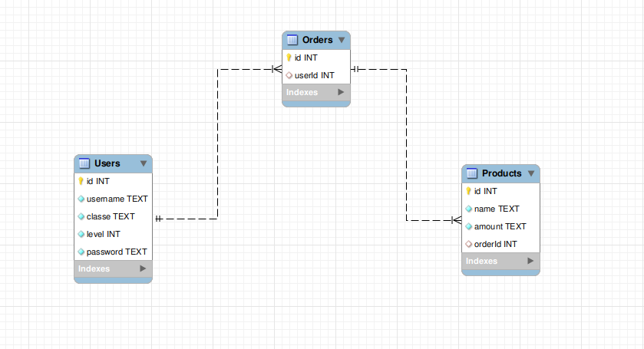Collapse the Orders table with header arrow
The height and width of the screenshot is (349, 644).
(342, 40)
